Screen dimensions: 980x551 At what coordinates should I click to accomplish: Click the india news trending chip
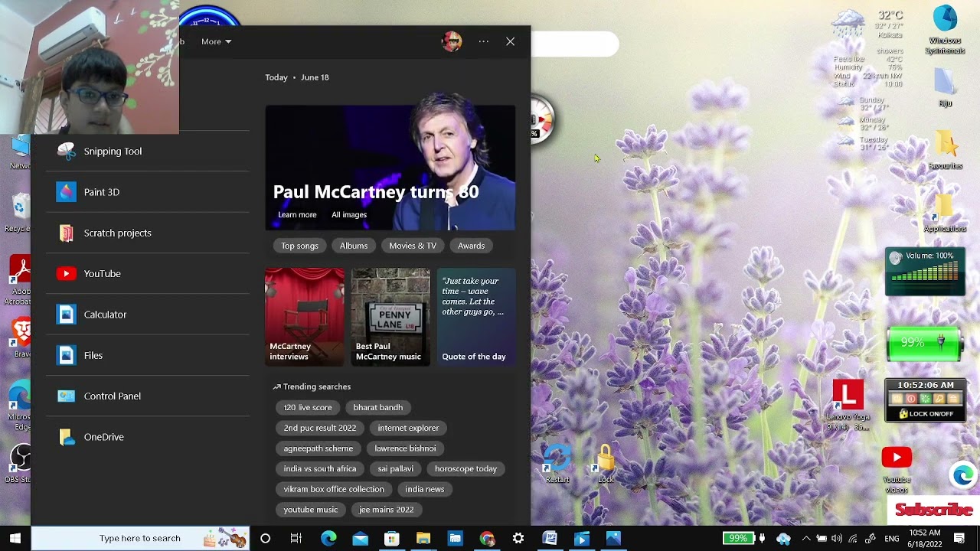pyautogui.click(x=425, y=490)
